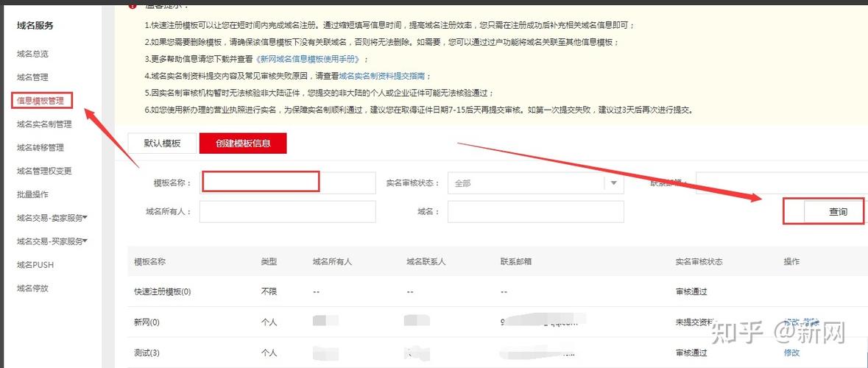Click the 操作 column header

[x=791, y=262]
